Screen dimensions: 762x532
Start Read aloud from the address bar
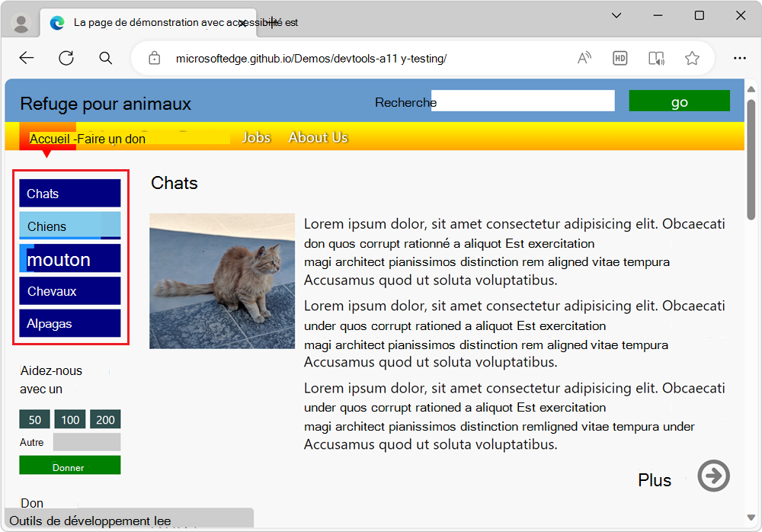(x=584, y=58)
